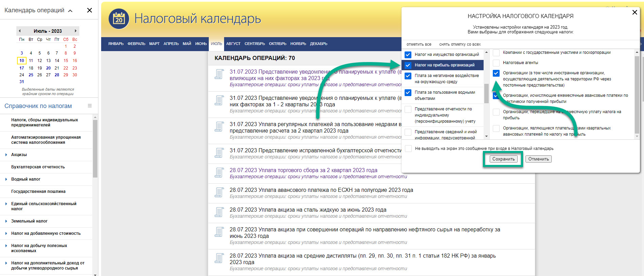Click document icon beside нефтяного сырья excise entry
This screenshot has height=276, width=644.
point(219,231)
